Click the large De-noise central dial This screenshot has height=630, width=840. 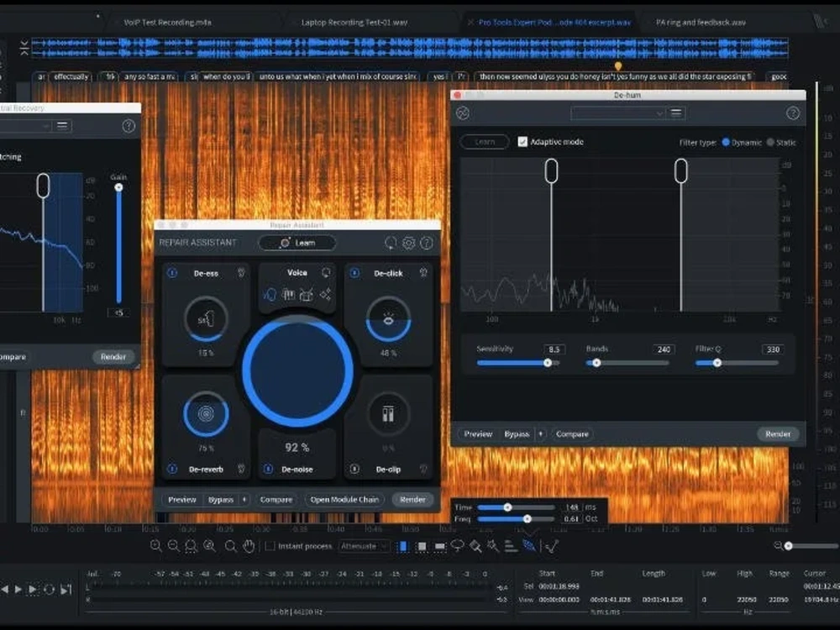click(x=297, y=370)
